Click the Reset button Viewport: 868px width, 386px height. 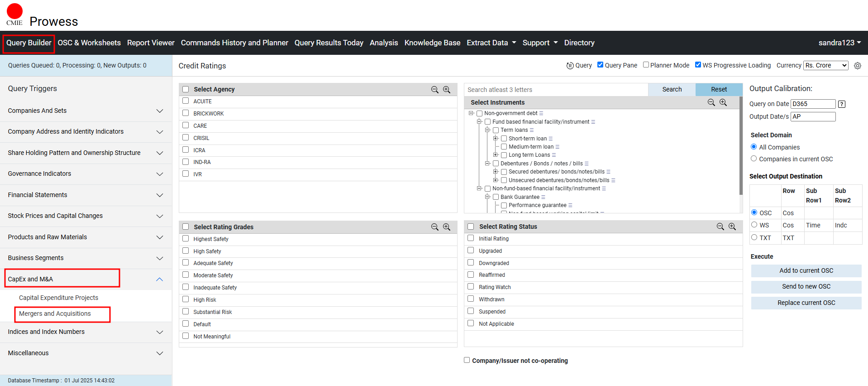tap(718, 90)
